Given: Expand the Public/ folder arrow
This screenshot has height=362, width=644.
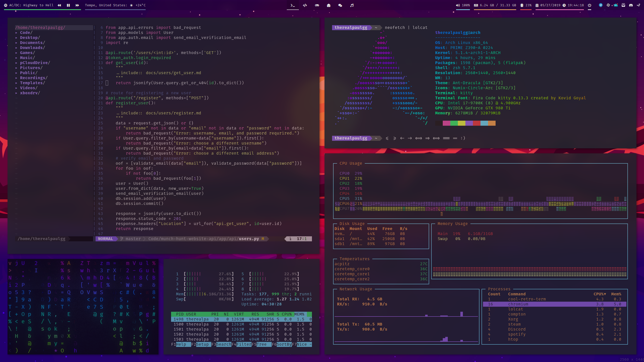Looking at the screenshot, I should (16, 73).
